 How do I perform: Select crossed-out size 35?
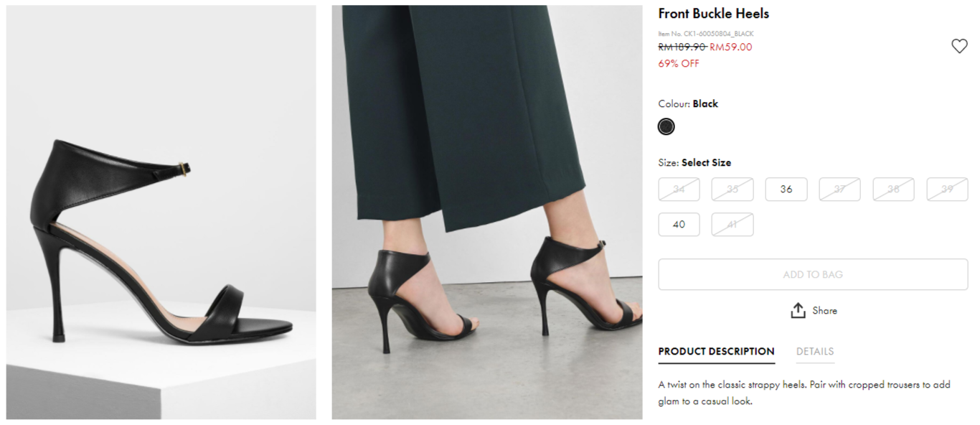(x=732, y=190)
